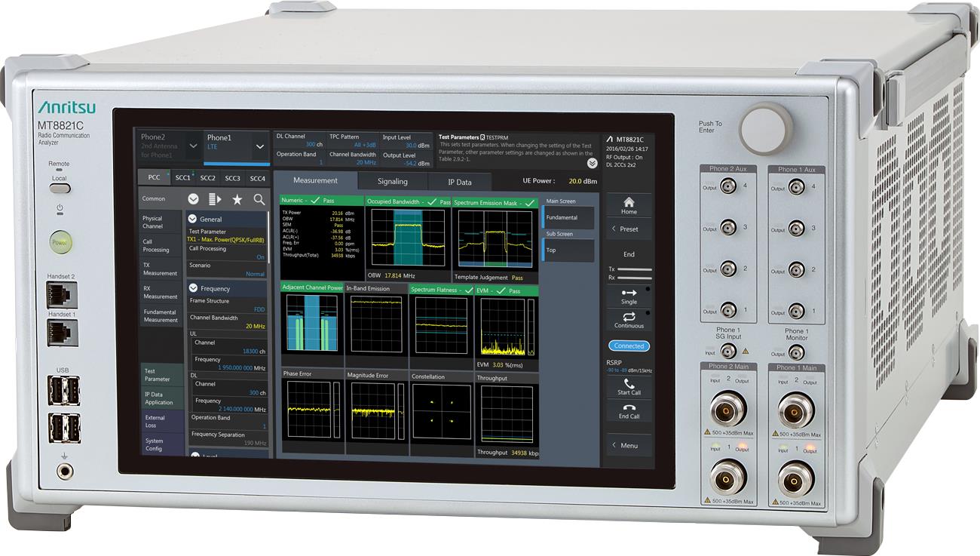The image size is (980, 556).
Task: Select TX Measurement in the sidebar
Action: [x=161, y=269]
